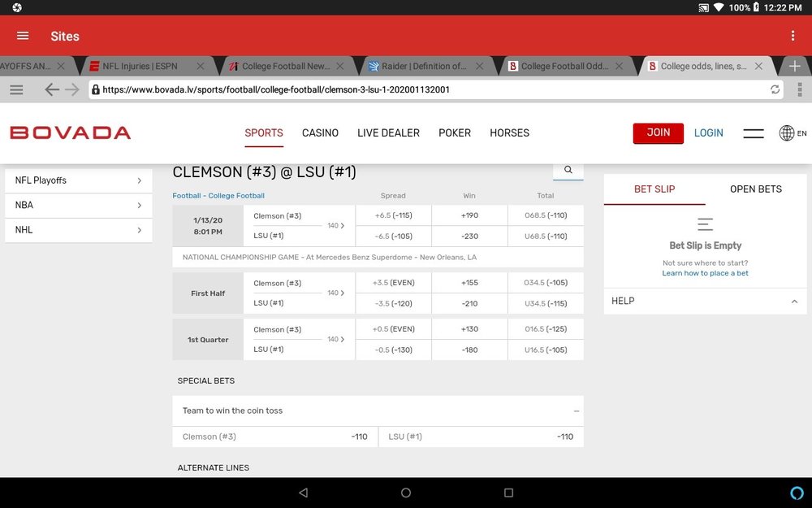Select LSU -6.5 (-105) game spread
The image size is (812, 508).
pos(393,237)
